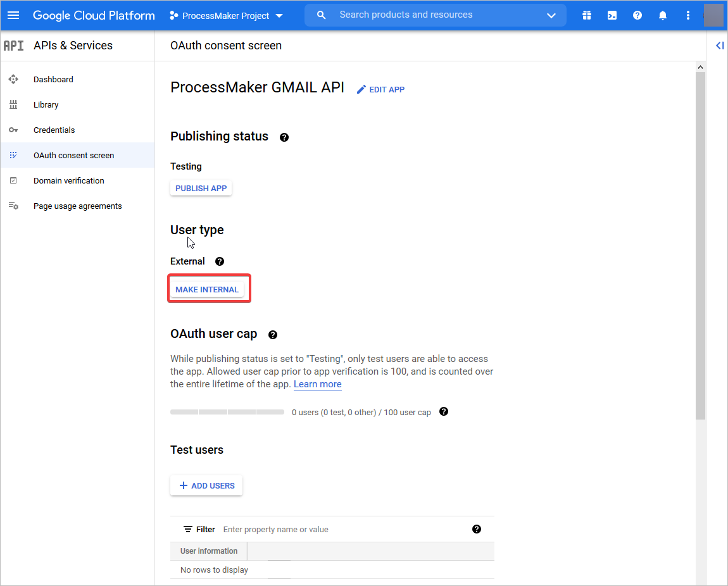Image resolution: width=728 pixels, height=586 pixels.
Task: Activate Cloud Shell terminal icon
Action: 612,15
